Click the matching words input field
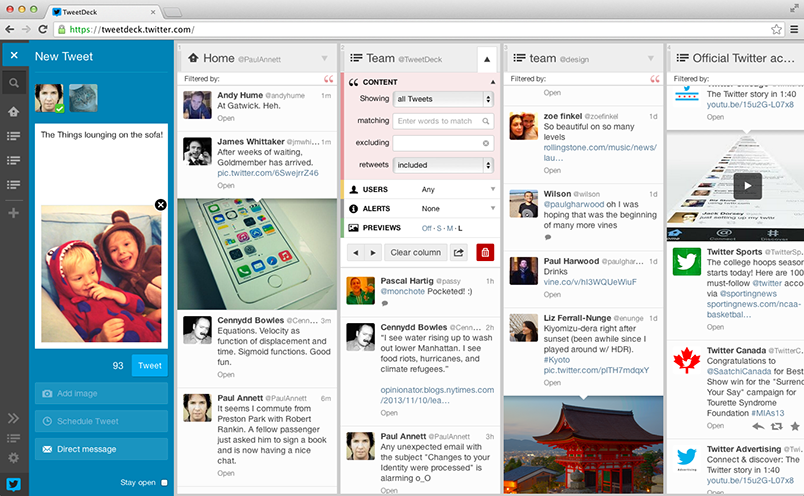Viewport: 804px width, 496px height. (x=443, y=121)
